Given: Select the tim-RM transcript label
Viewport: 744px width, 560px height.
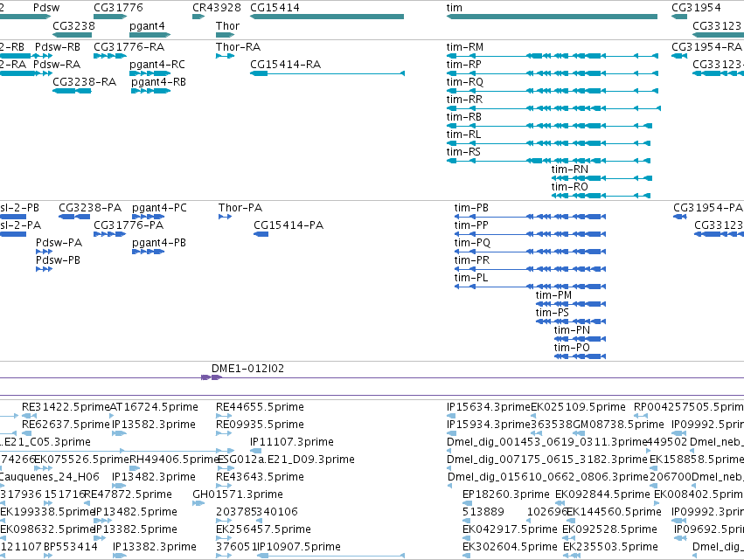Looking at the screenshot, I should 465,47.
